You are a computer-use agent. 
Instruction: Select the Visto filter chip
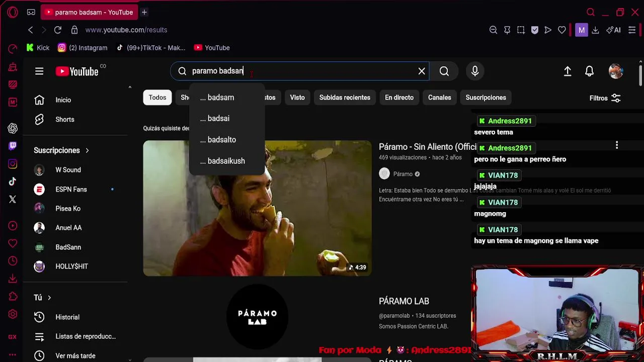tap(297, 98)
